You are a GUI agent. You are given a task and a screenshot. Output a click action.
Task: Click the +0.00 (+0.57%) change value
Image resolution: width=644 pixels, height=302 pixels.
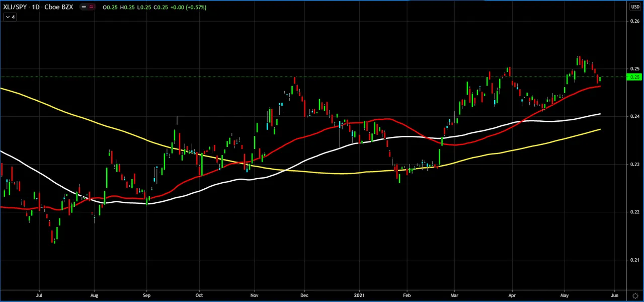(188, 7)
